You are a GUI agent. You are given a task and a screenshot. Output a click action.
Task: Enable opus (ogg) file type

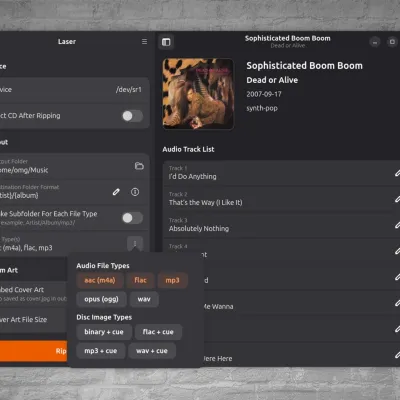click(x=101, y=299)
